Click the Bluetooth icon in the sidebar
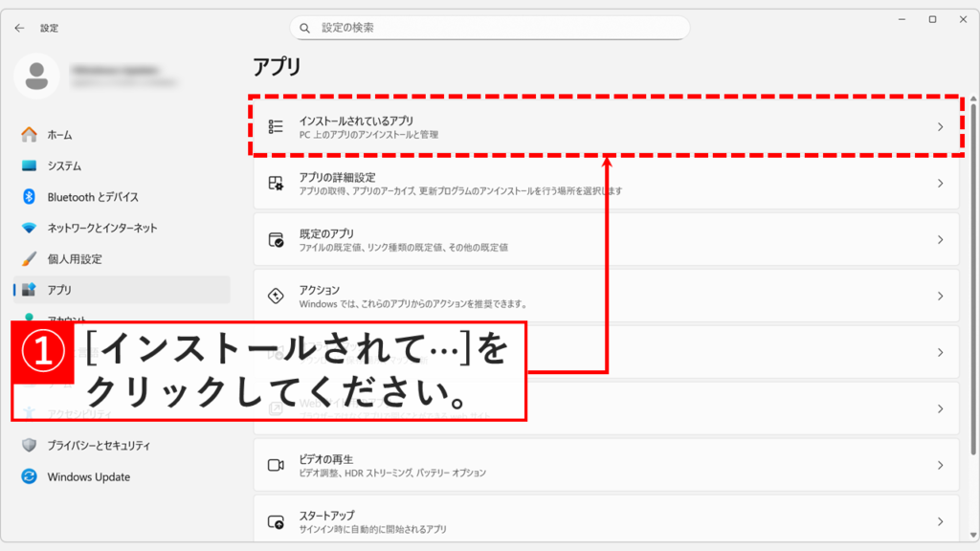 pyautogui.click(x=31, y=196)
